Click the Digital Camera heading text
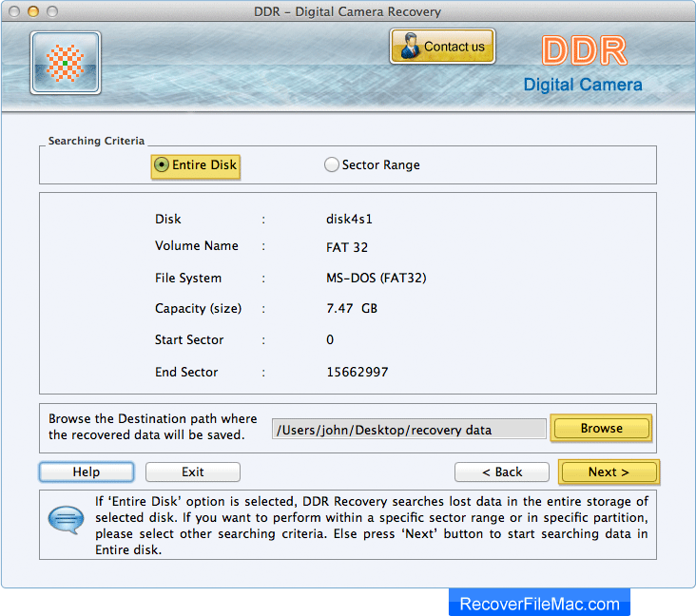 click(x=583, y=85)
